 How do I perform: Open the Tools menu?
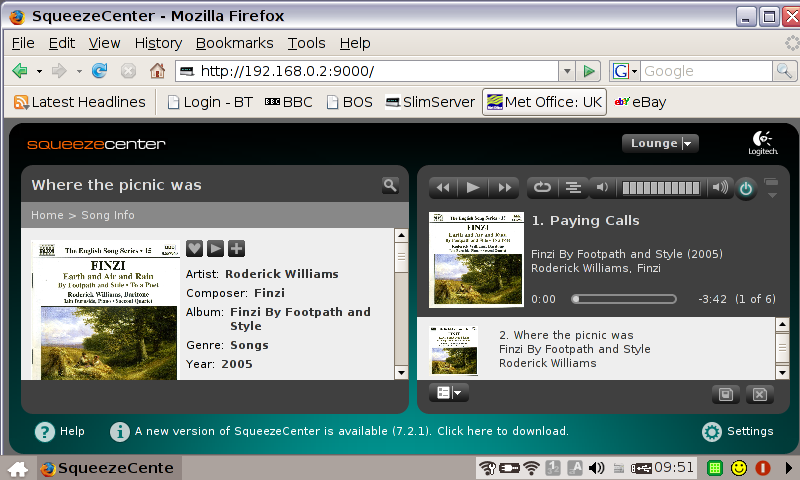point(306,43)
